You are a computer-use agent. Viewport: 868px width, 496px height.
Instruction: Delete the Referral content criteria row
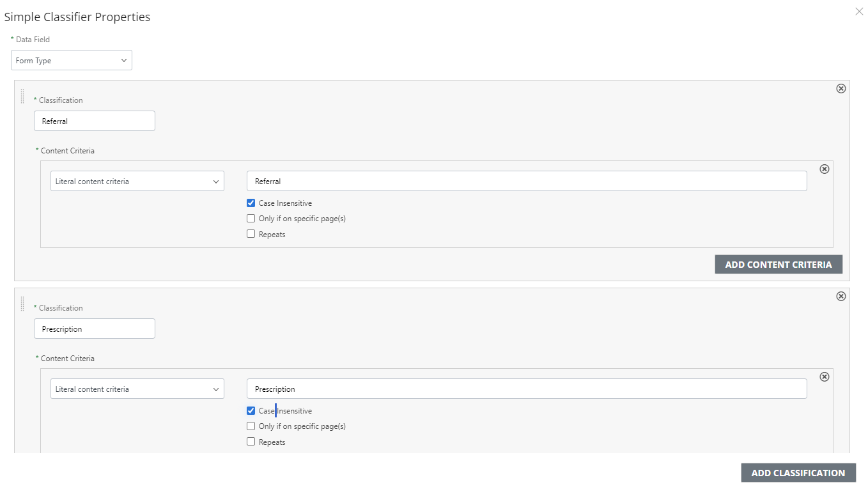coord(825,169)
